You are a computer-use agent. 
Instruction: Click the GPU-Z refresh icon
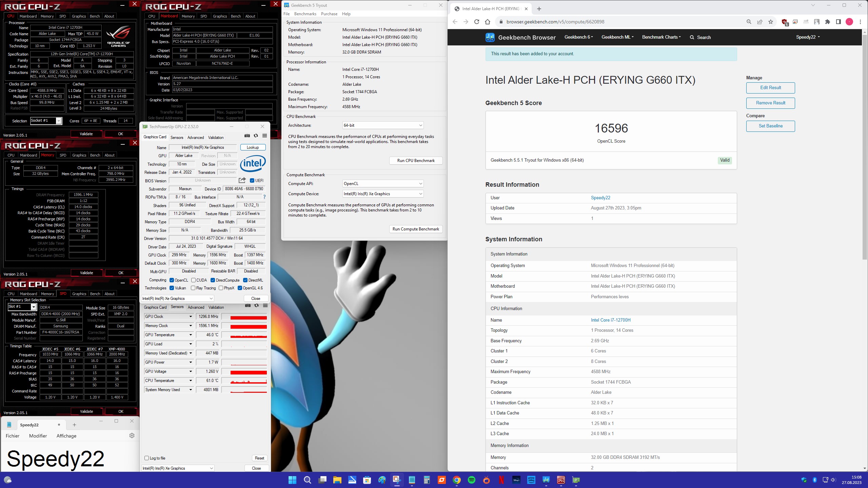pyautogui.click(x=256, y=136)
